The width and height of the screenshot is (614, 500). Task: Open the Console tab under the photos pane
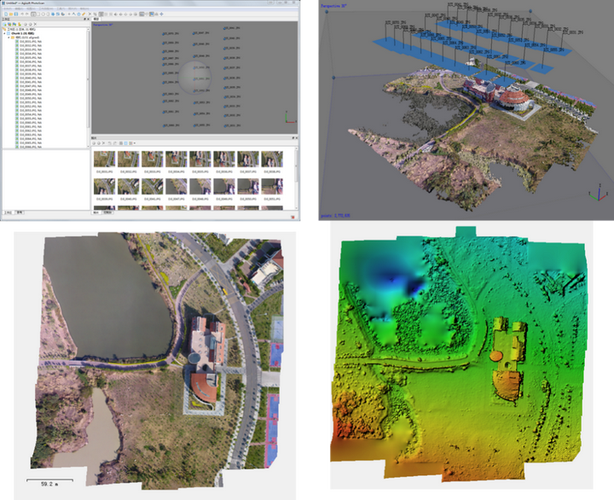[109, 213]
